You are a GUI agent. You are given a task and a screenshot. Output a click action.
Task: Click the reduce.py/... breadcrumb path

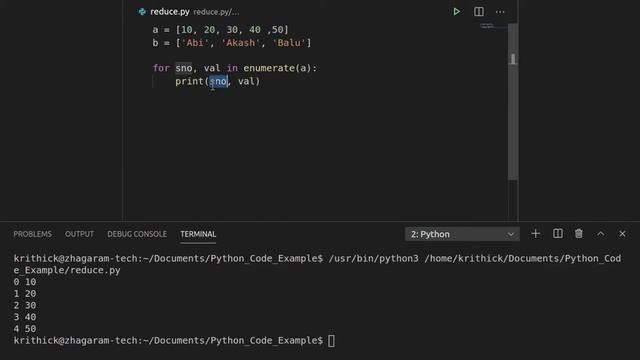(x=216, y=12)
